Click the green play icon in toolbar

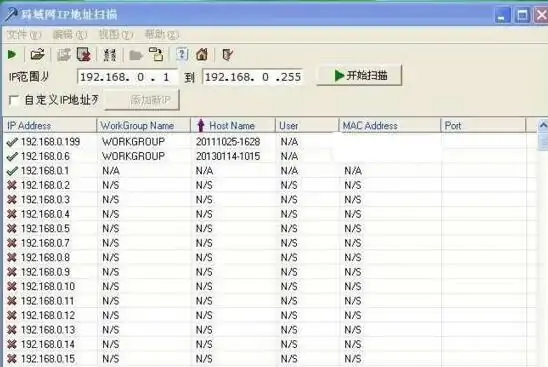click(x=12, y=55)
